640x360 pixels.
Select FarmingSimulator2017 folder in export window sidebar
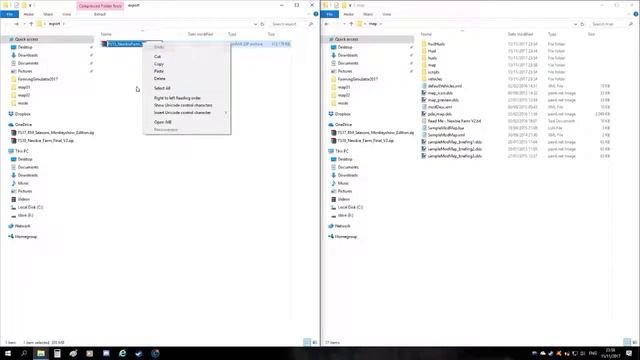[38, 79]
